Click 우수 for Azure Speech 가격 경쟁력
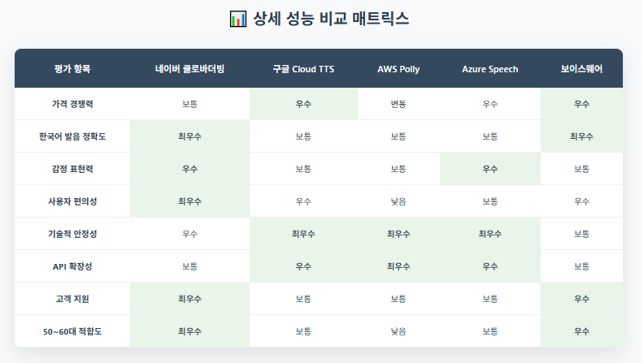Image resolution: width=644 pixels, height=363 pixels. [x=490, y=104]
